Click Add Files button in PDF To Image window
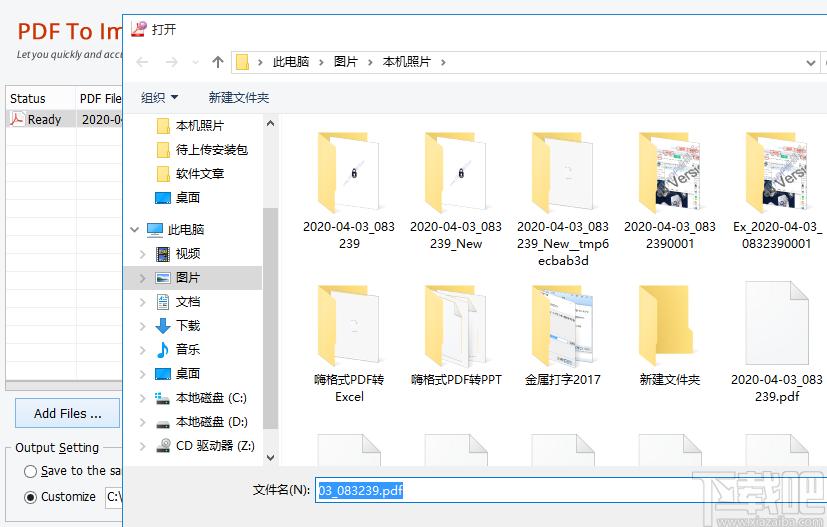The width and height of the screenshot is (827, 527). [x=68, y=413]
